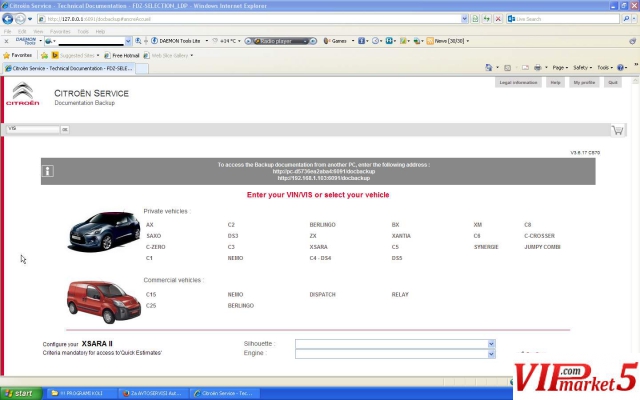Click the red Nemo van image

[x=104, y=302]
